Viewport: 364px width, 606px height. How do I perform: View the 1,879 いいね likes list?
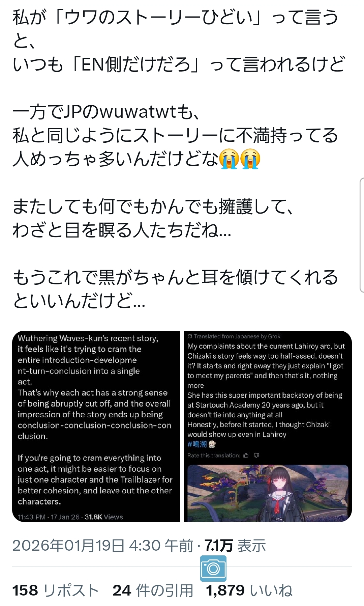pos(249,590)
